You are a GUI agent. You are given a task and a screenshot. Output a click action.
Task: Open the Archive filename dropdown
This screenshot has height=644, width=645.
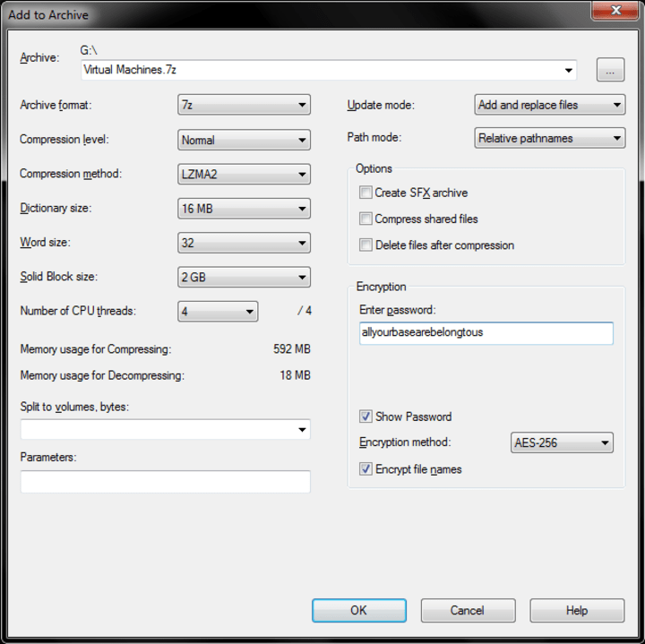tap(569, 71)
